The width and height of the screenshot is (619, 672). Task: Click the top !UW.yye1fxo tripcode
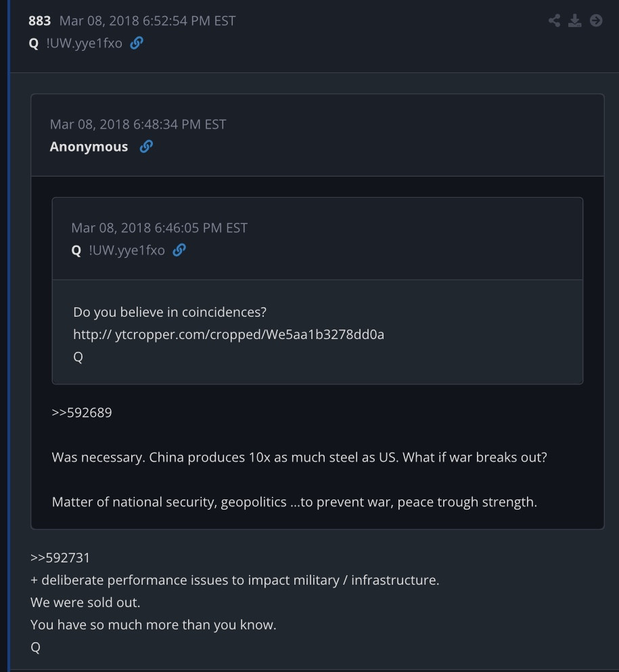[x=85, y=43]
